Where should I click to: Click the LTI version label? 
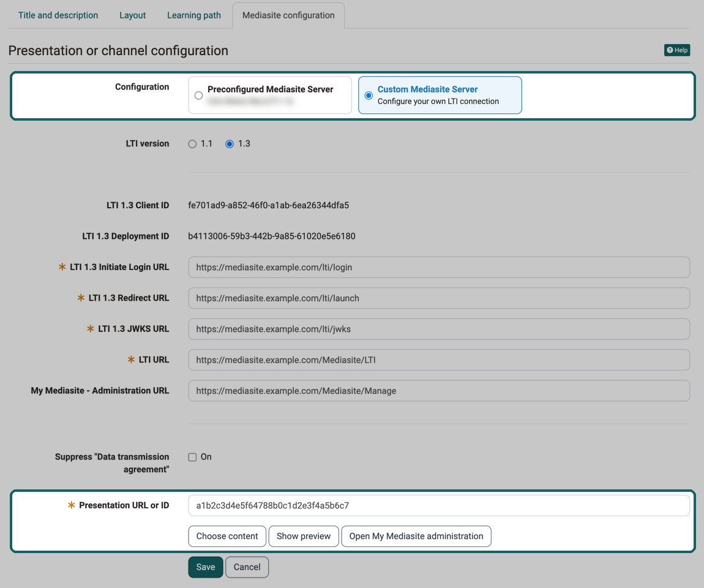point(148,144)
